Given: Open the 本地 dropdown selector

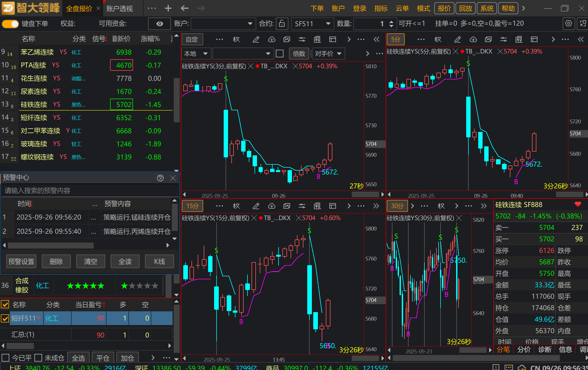Looking at the screenshot, I should [205, 54].
